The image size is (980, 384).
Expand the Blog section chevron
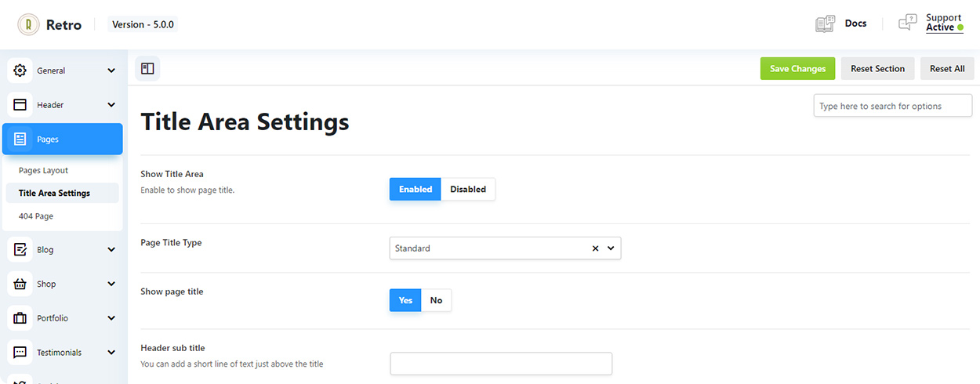pyautogui.click(x=111, y=250)
